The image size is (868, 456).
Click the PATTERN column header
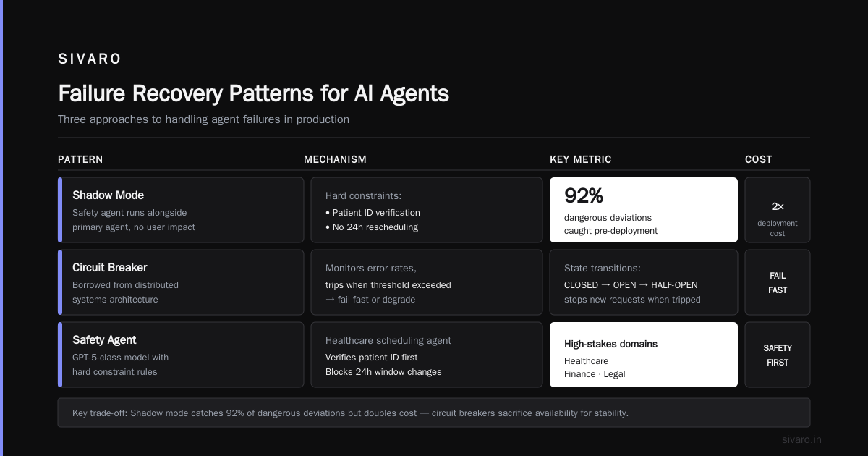tap(80, 159)
